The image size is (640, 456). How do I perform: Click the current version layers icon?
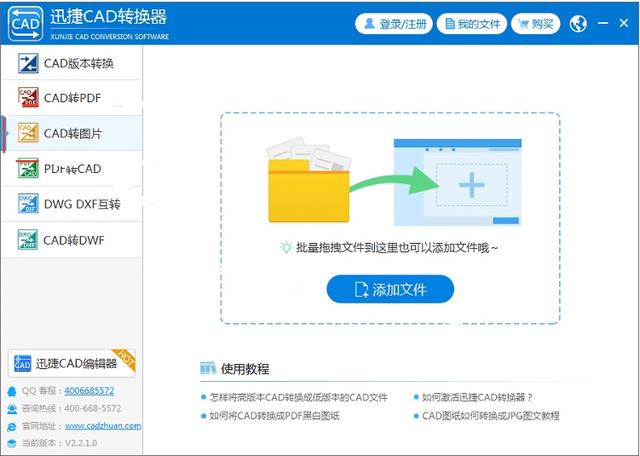point(12,444)
